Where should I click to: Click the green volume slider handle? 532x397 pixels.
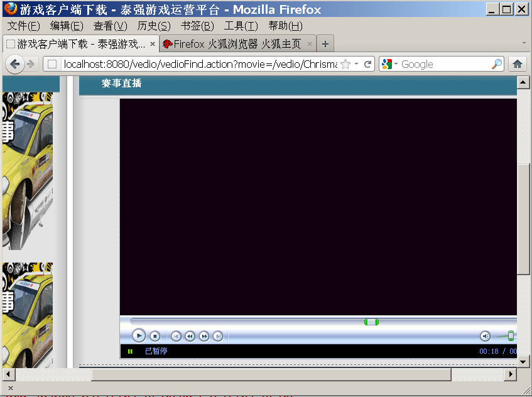coord(511,336)
